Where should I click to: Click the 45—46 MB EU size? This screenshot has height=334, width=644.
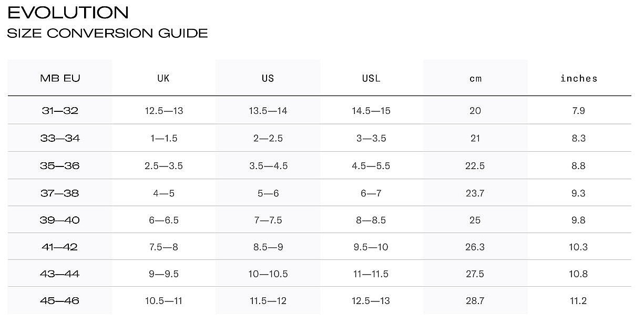pos(60,301)
